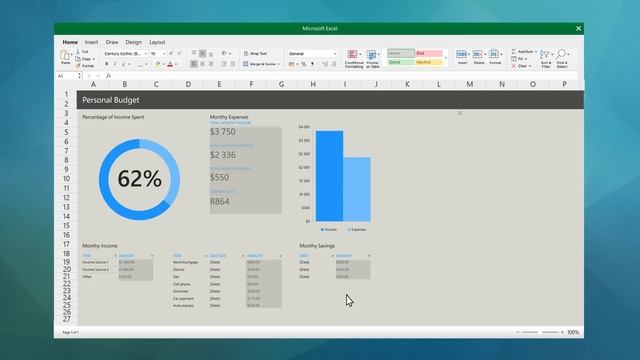The height and width of the screenshot is (360, 640).
Task: Open the font color dropdown arrow
Action: tap(176, 64)
